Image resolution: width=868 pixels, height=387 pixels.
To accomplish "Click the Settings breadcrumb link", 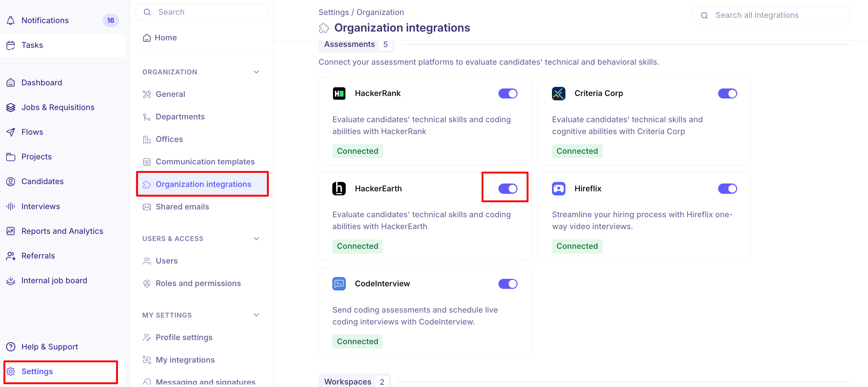I will [x=334, y=13].
